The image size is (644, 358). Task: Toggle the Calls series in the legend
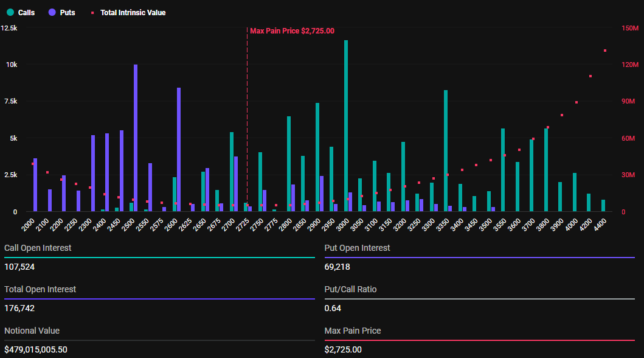coord(21,12)
